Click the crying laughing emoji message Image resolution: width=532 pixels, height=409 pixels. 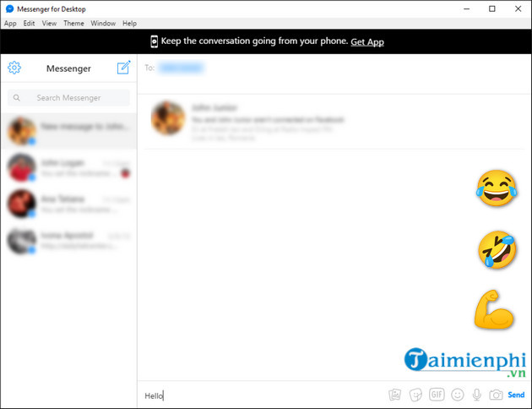coord(497,188)
